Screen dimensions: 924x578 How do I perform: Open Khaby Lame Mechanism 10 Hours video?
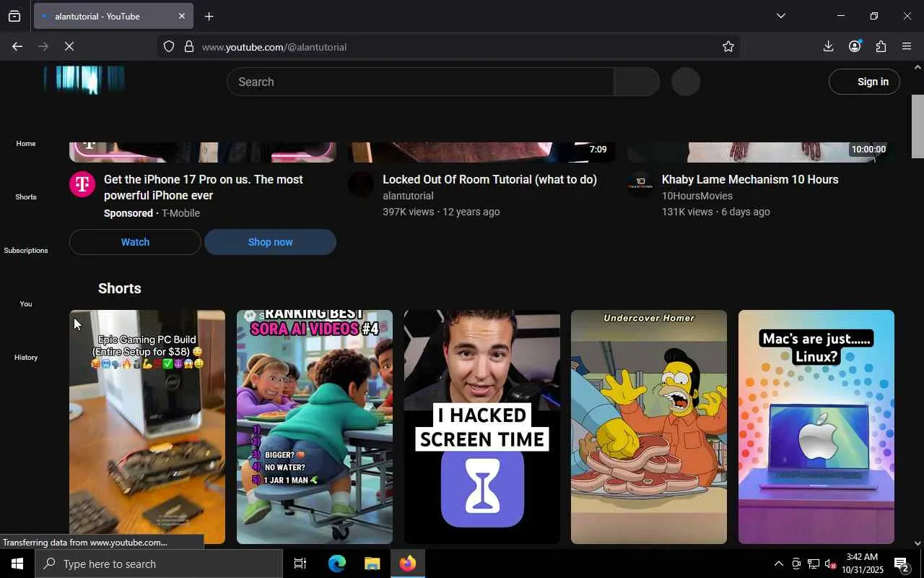(750, 179)
